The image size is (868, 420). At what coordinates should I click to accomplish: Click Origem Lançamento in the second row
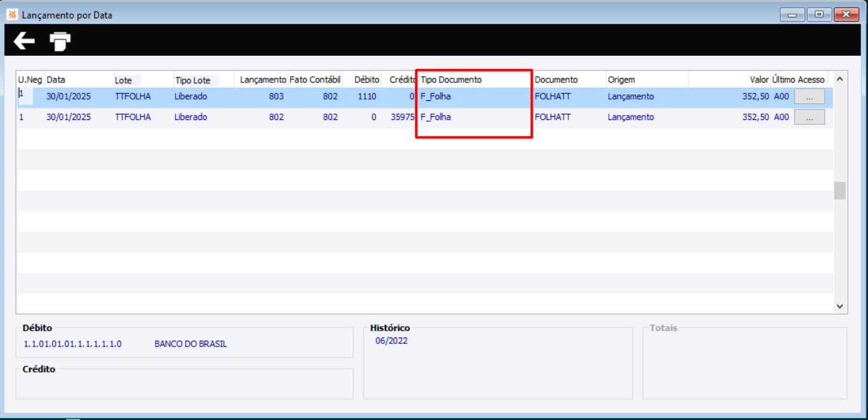[x=631, y=117]
